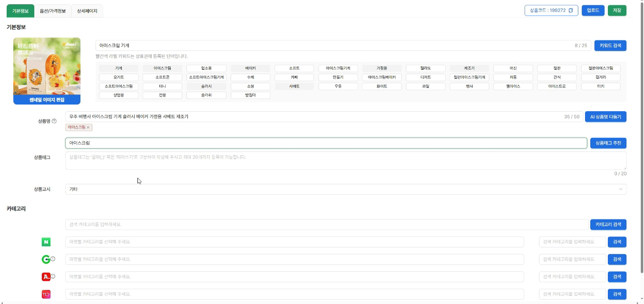Toggle the 슬러시 keyword chip

coord(206,86)
